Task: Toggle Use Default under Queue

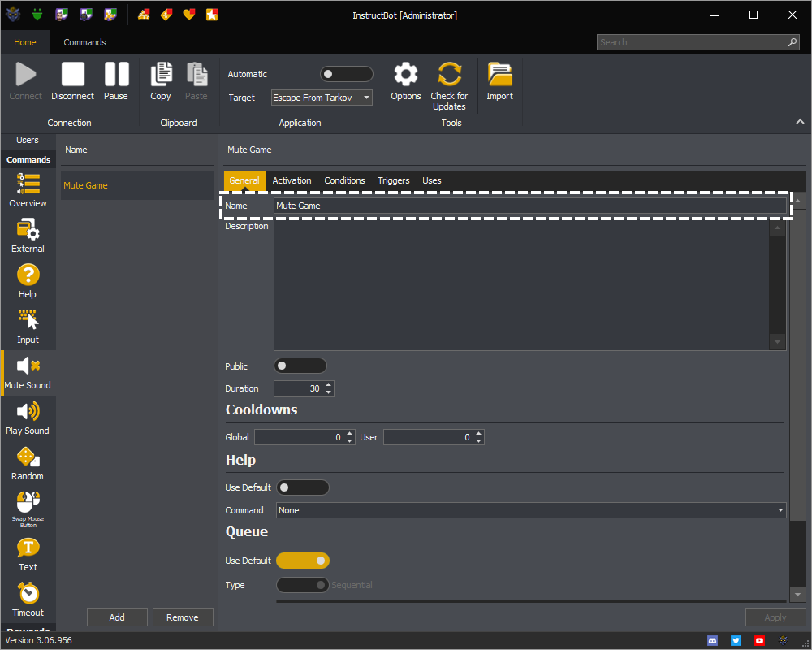Action: pyautogui.click(x=303, y=561)
